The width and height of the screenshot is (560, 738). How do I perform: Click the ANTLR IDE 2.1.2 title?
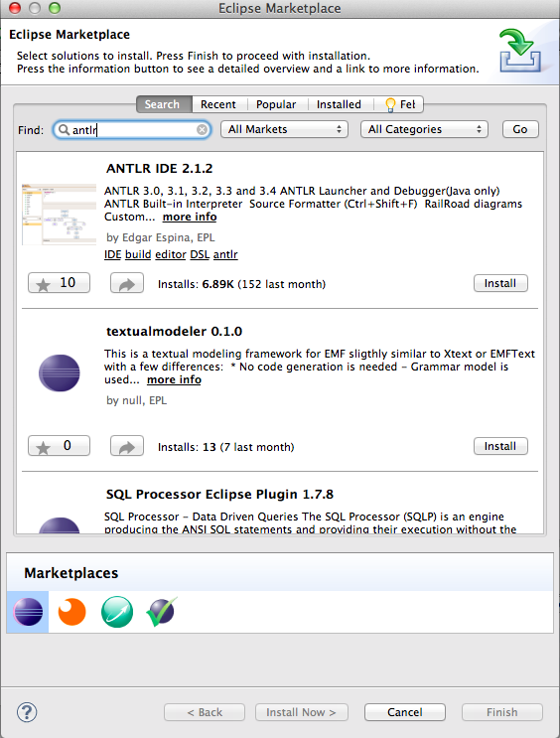pyautogui.click(x=159, y=169)
